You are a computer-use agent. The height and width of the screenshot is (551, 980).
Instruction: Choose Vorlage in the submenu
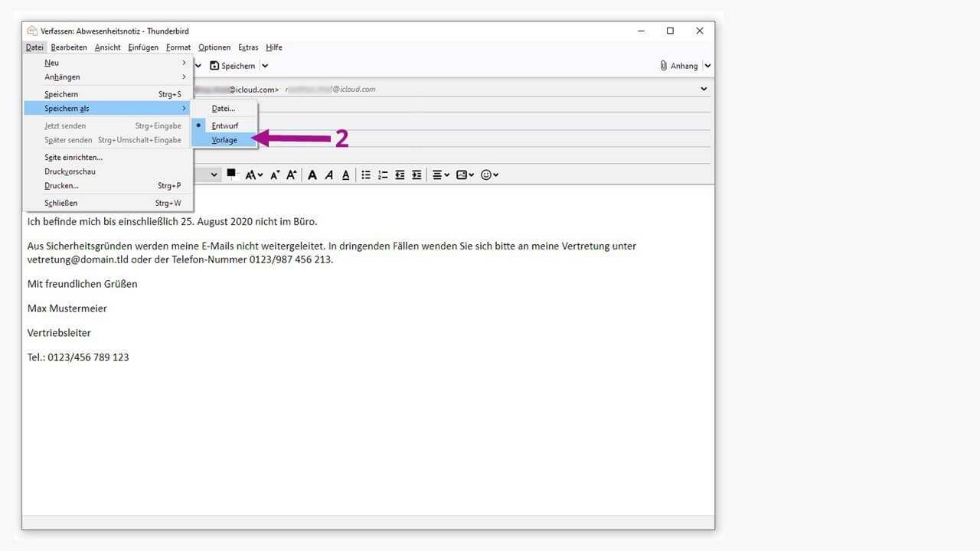[224, 140]
